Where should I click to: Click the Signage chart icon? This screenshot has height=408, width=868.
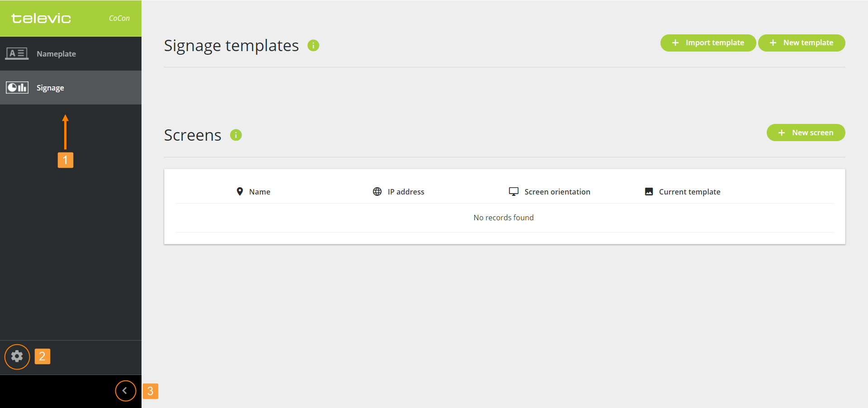pos(17,88)
